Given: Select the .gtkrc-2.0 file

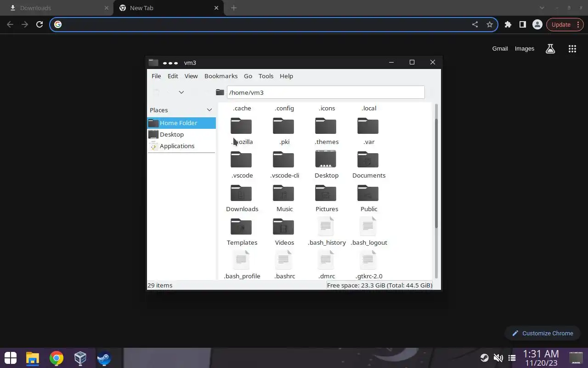Looking at the screenshot, I should tap(368, 260).
